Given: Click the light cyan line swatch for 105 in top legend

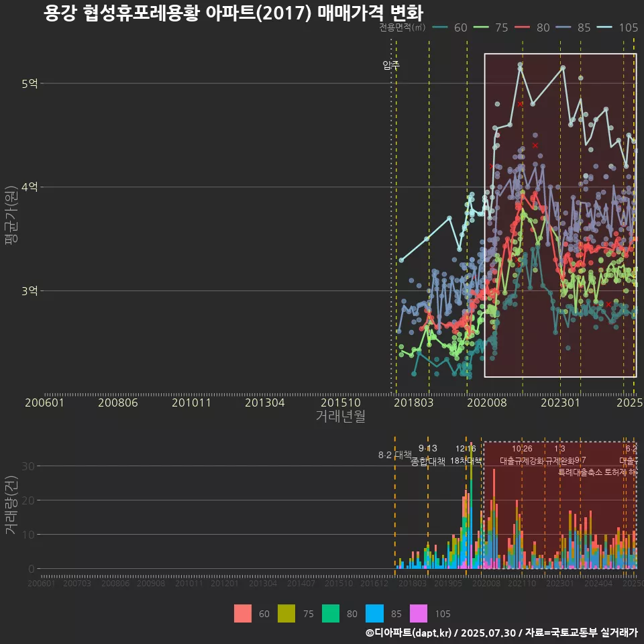Looking at the screenshot, I should coord(604,28).
